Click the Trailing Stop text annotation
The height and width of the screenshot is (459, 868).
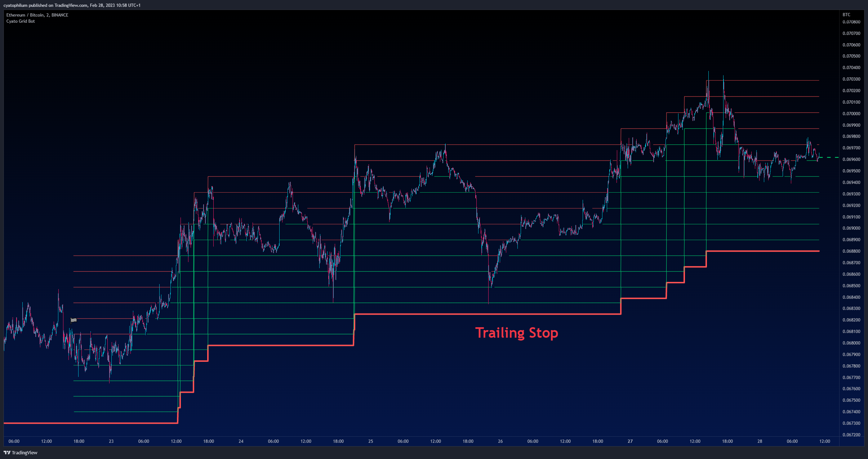coord(517,333)
